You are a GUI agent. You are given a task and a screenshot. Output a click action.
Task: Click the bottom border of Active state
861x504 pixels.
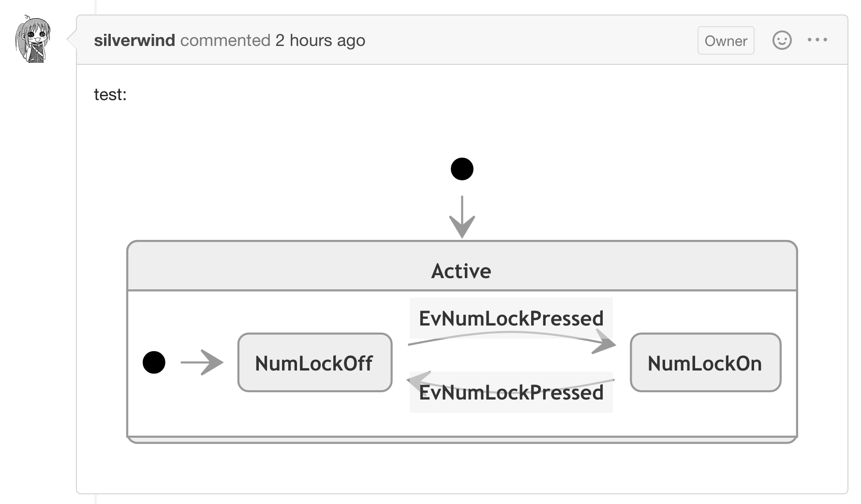(x=462, y=440)
